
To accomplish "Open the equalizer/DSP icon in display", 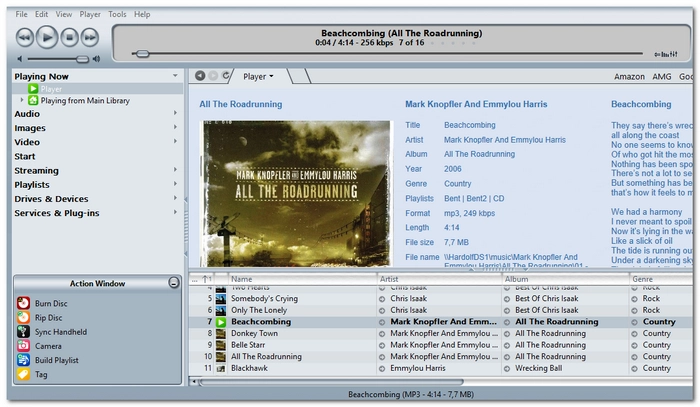I will [666, 54].
